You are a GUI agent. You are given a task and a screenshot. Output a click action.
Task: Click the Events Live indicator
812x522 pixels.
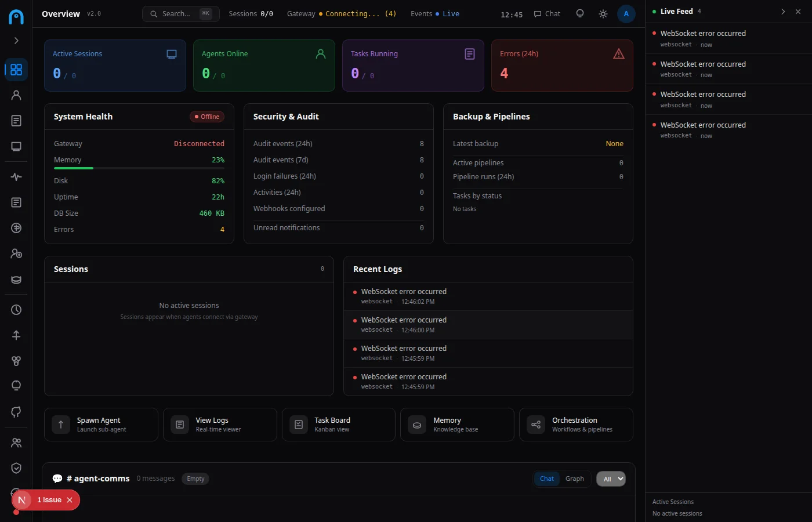[x=435, y=14]
